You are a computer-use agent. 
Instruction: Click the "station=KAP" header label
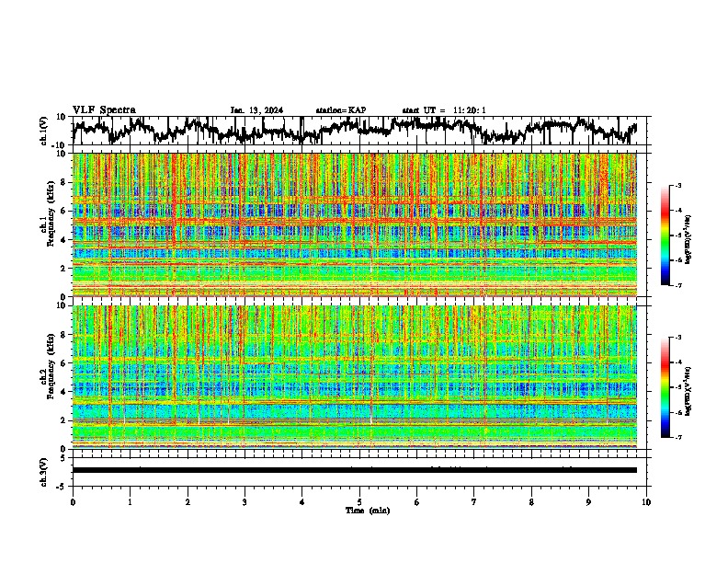(x=341, y=110)
